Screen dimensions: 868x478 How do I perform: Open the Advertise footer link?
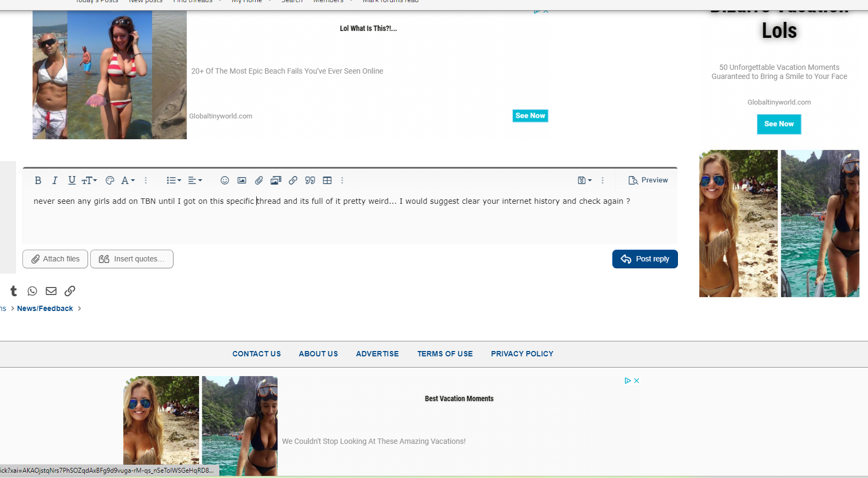[377, 354]
